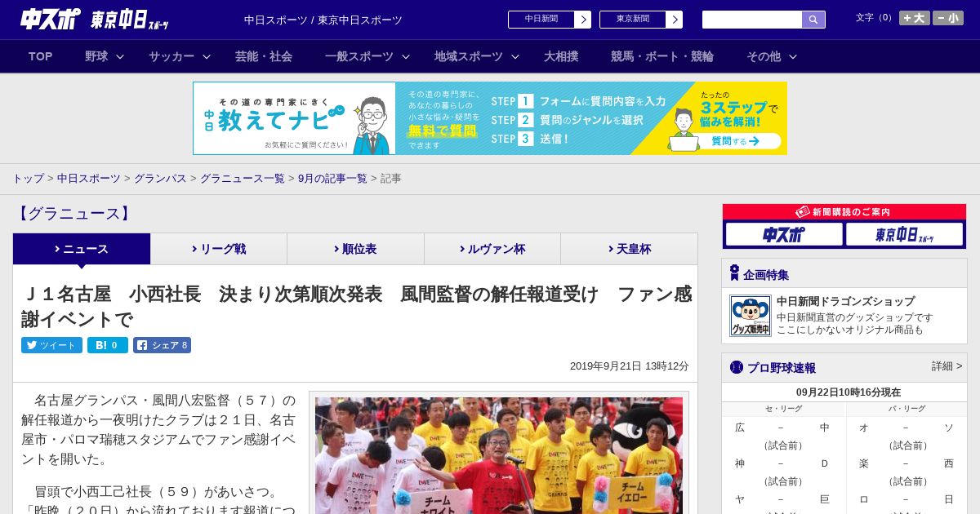Go to グランパス breadcrumb link
980x514 pixels.
(x=160, y=178)
